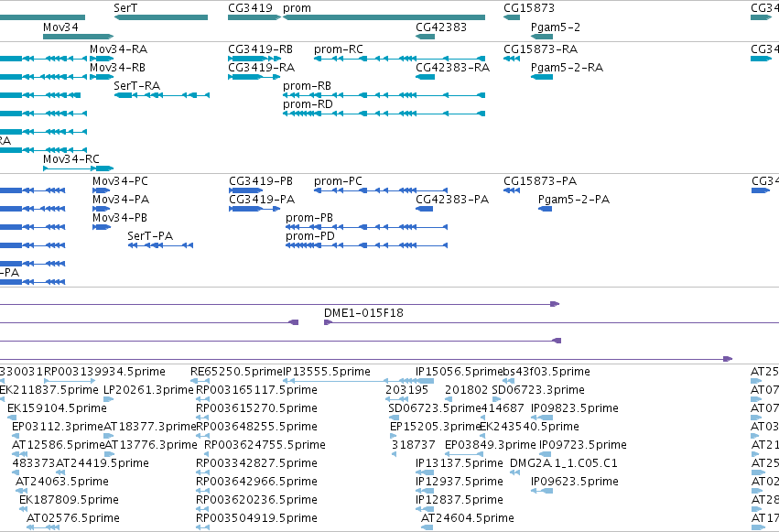Click the SerT-RA transcript label
The width and height of the screenshot is (779, 532).
click(x=137, y=86)
